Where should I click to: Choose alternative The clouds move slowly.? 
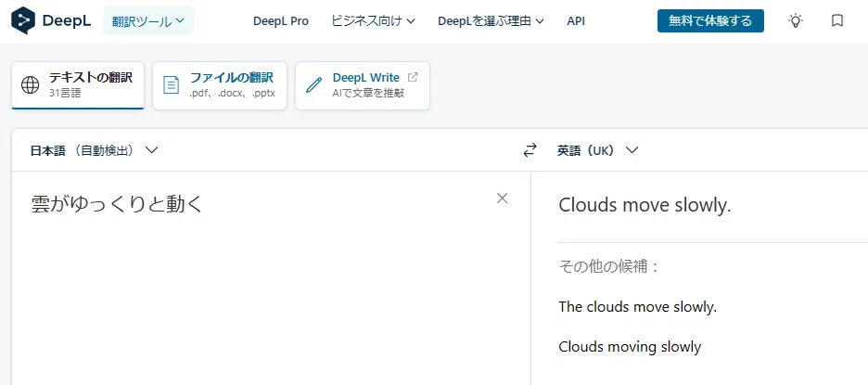pyautogui.click(x=638, y=306)
